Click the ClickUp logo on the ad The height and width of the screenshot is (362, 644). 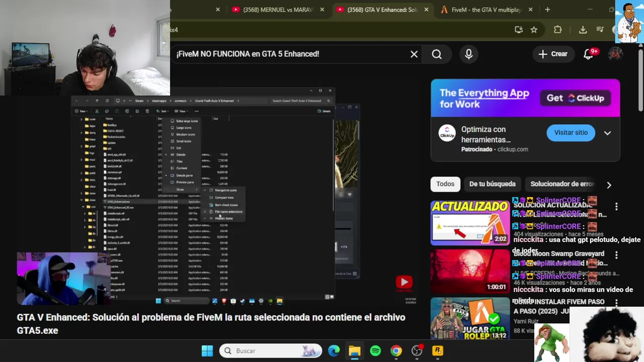point(447,133)
